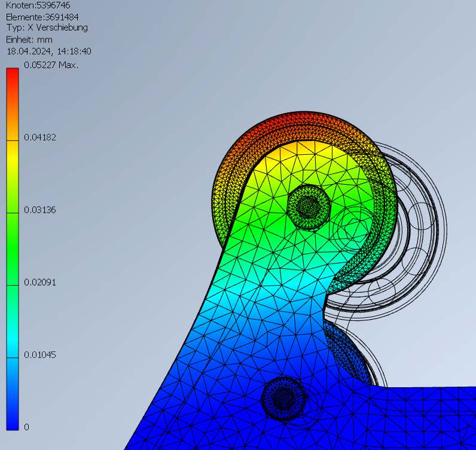Pick the upper hexagonal bolt head on the model
This screenshot has width=476, height=450.
[309, 206]
